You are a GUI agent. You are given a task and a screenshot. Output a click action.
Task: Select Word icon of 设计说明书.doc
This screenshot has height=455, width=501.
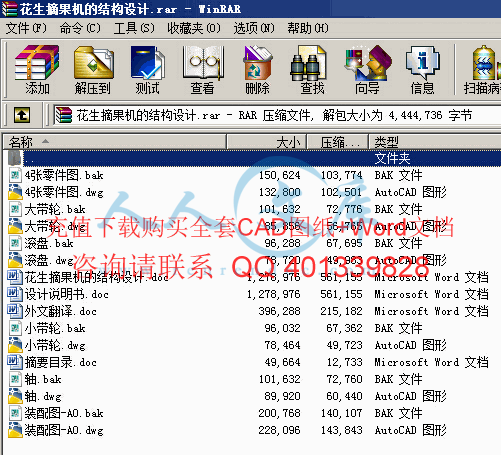(x=15, y=294)
